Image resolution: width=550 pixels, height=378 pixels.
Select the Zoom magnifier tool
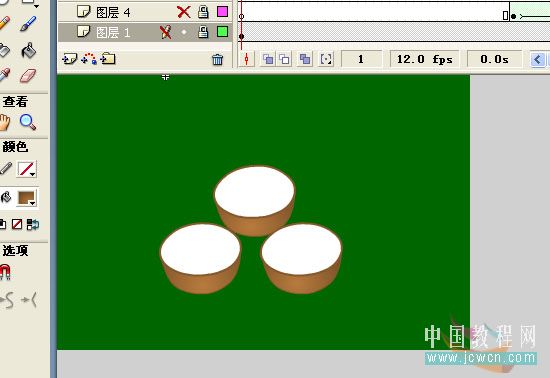coord(28,122)
